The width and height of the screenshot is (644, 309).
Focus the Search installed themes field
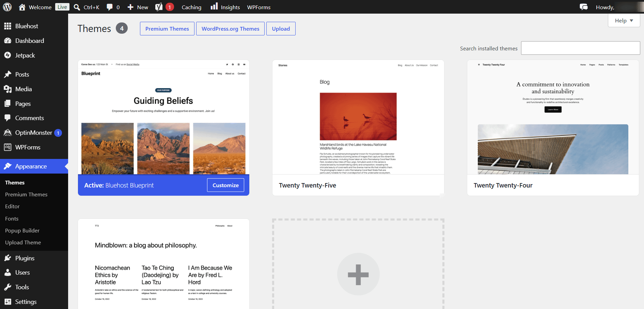580,48
